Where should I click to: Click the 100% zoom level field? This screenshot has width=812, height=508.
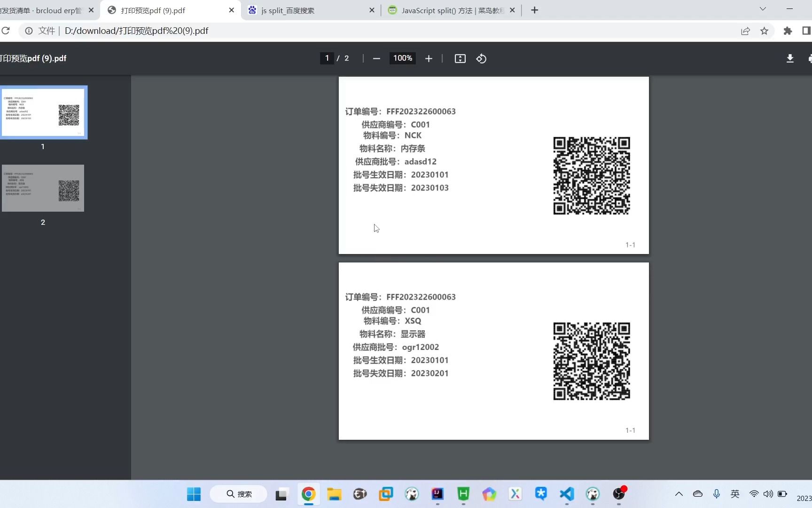(x=403, y=58)
